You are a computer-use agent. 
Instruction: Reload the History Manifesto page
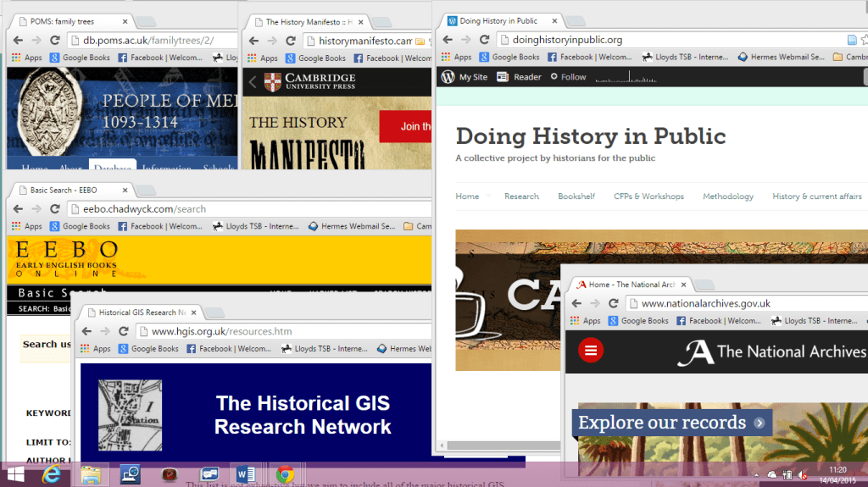291,41
